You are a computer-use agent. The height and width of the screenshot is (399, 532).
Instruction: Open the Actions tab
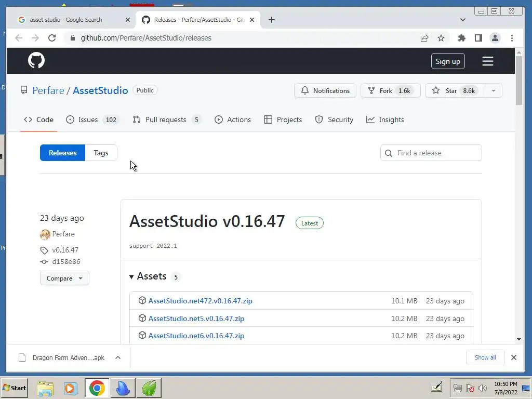click(x=233, y=120)
